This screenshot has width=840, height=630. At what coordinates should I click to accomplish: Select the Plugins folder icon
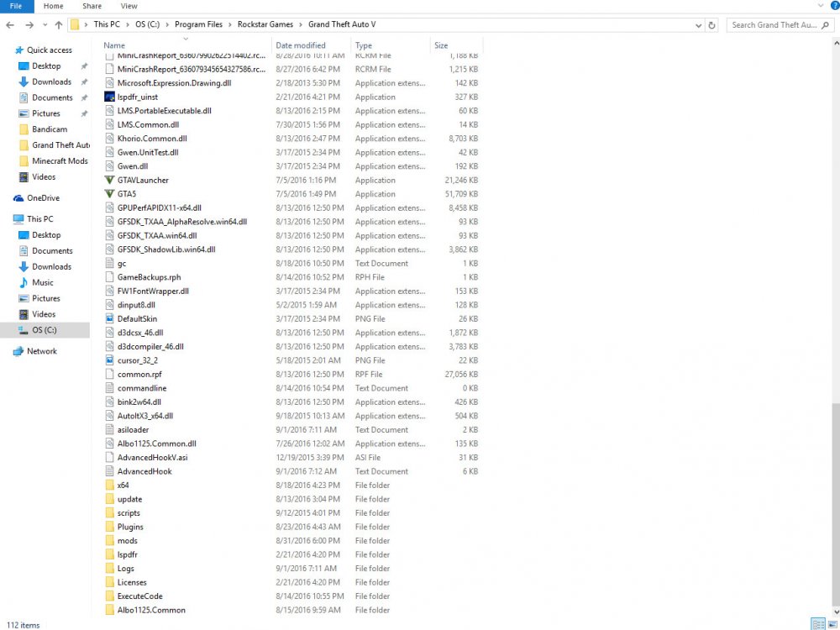click(109, 528)
